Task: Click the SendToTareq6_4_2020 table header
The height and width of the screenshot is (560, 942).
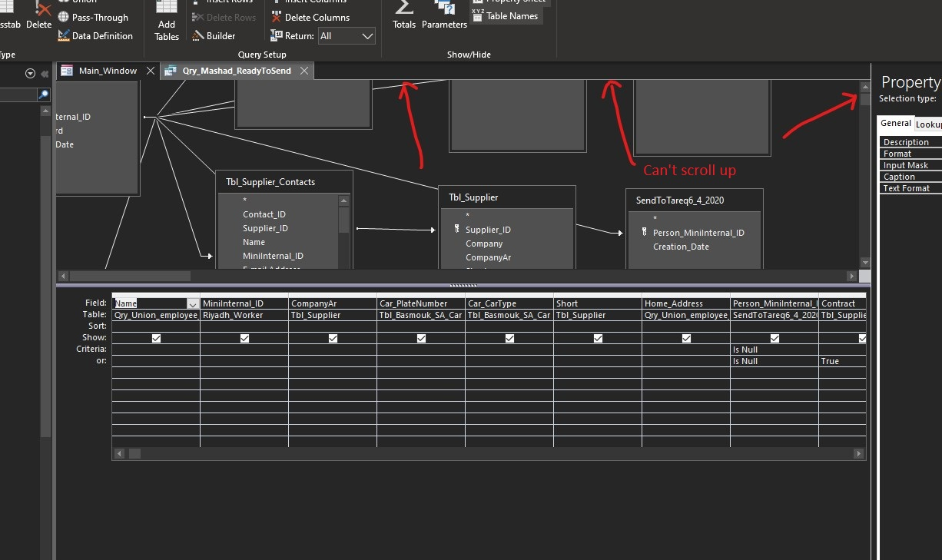Action: [x=694, y=200]
